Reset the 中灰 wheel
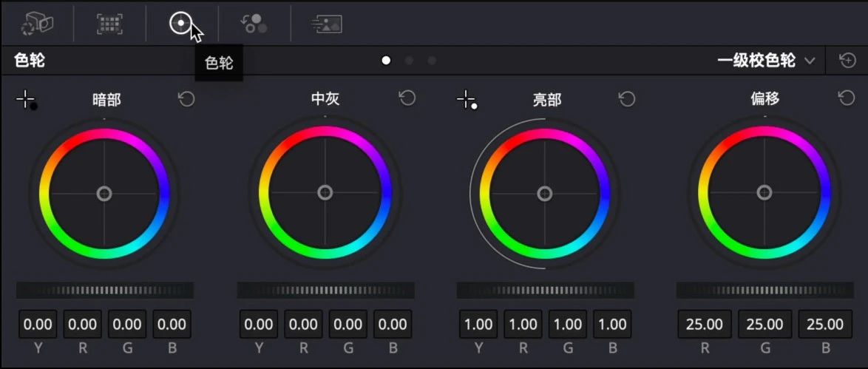Image resolution: width=868 pixels, height=369 pixels. pos(407,99)
